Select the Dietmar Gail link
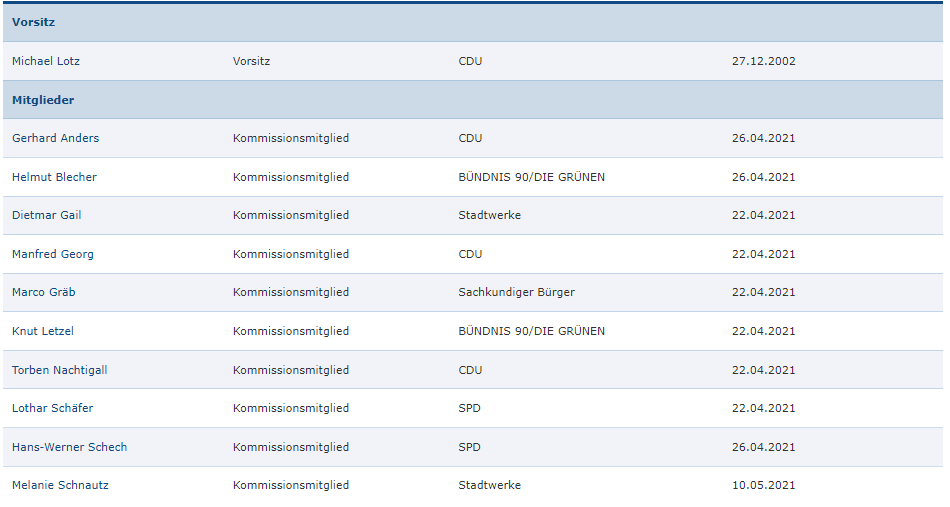The image size is (950, 507). [47, 215]
